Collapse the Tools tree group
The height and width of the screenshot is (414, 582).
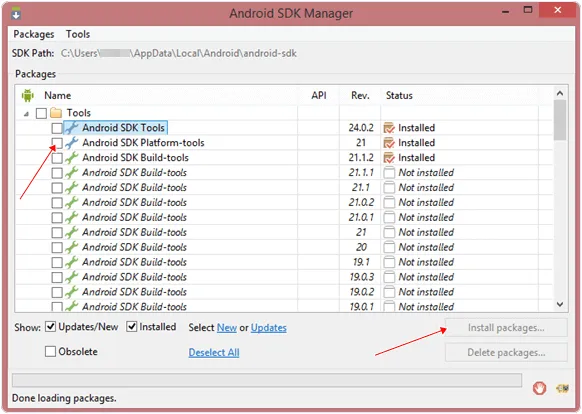pyautogui.click(x=26, y=114)
